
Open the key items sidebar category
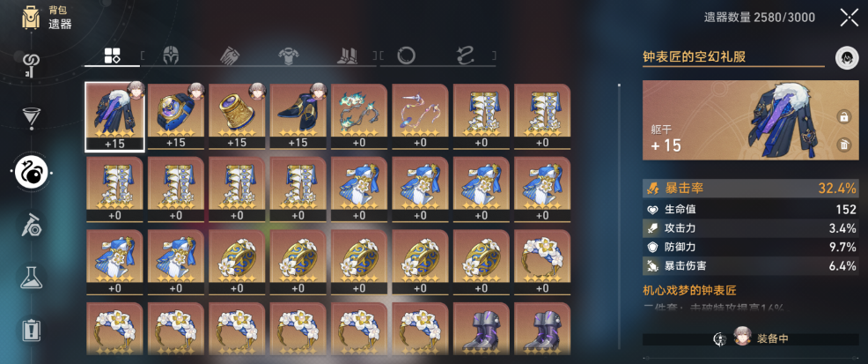pos(31,64)
